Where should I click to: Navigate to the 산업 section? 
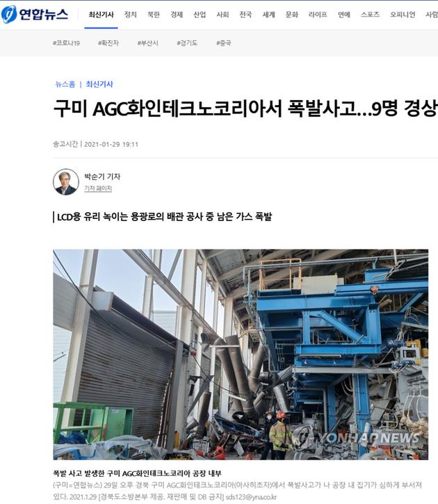[x=200, y=15]
